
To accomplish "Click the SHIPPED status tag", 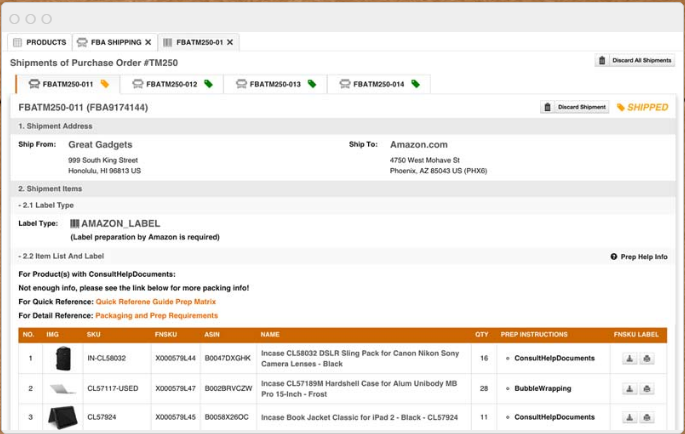I will [642, 108].
